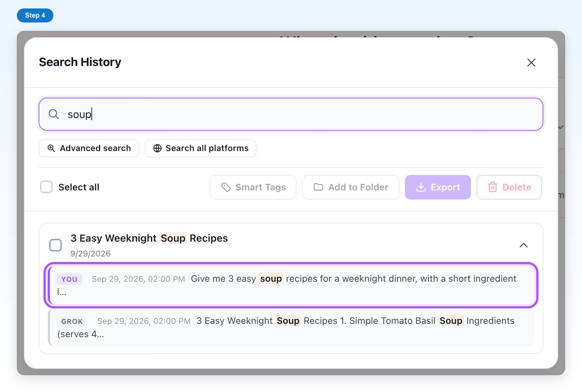Screen dimensions: 582x392
Task: Click the YOU badge
Action: click(69, 279)
